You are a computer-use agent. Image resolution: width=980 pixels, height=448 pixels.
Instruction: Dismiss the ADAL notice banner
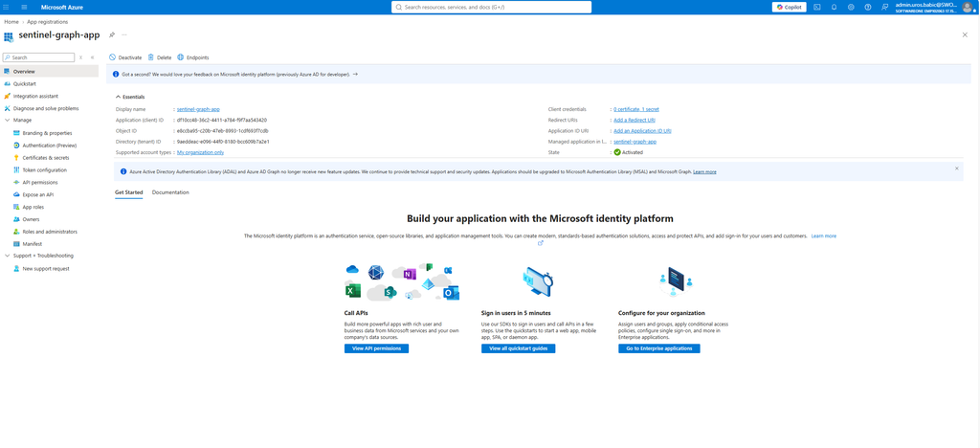(x=956, y=168)
